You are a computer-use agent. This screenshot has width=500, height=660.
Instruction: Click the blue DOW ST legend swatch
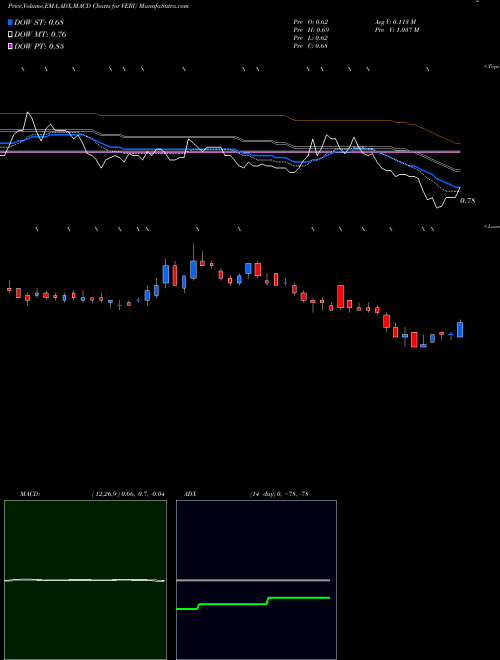point(11,22)
